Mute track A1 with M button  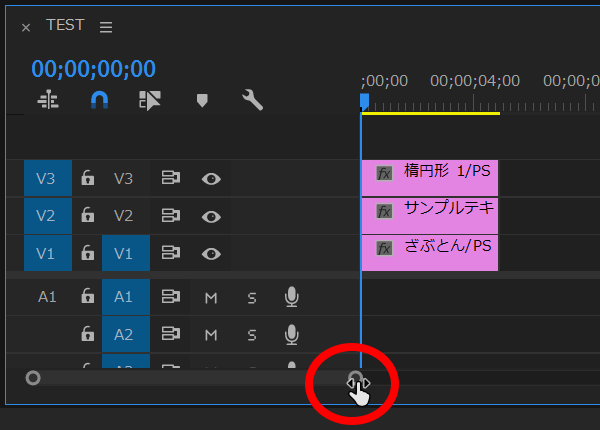click(x=211, y=298)
